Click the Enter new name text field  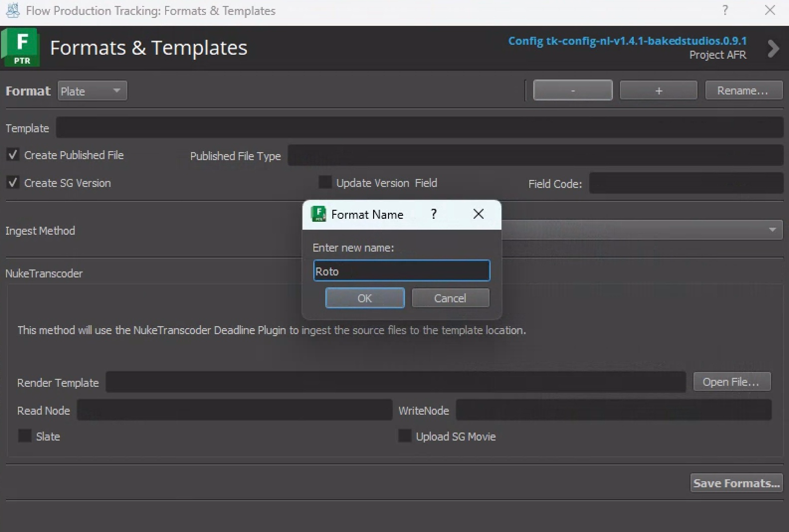point(401,271)
